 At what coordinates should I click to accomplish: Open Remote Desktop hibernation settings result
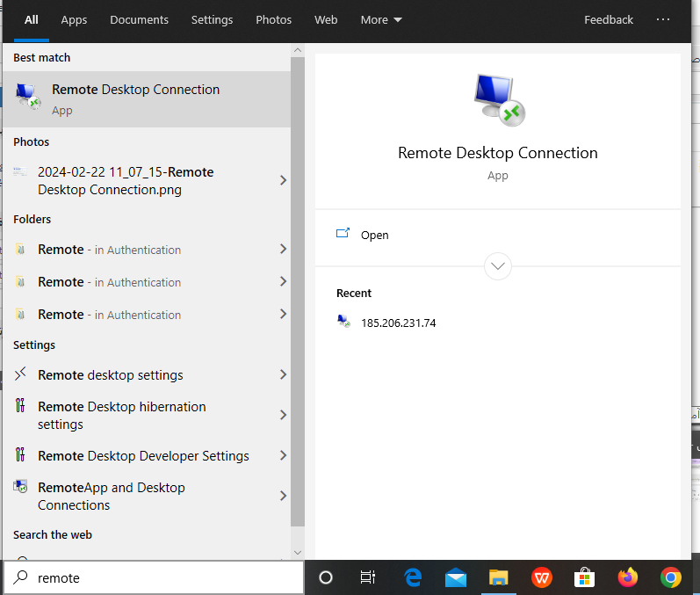coord(147,415)
